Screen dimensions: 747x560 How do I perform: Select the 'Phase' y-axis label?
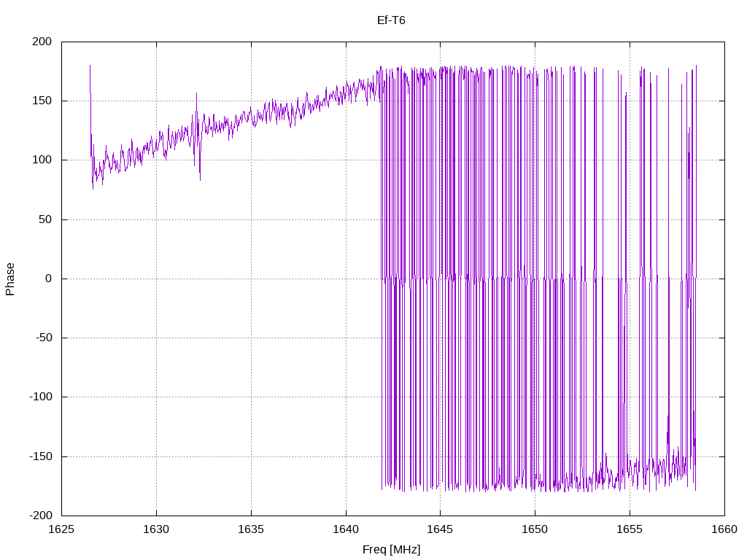pyautogui.click(x=10, y=279)
